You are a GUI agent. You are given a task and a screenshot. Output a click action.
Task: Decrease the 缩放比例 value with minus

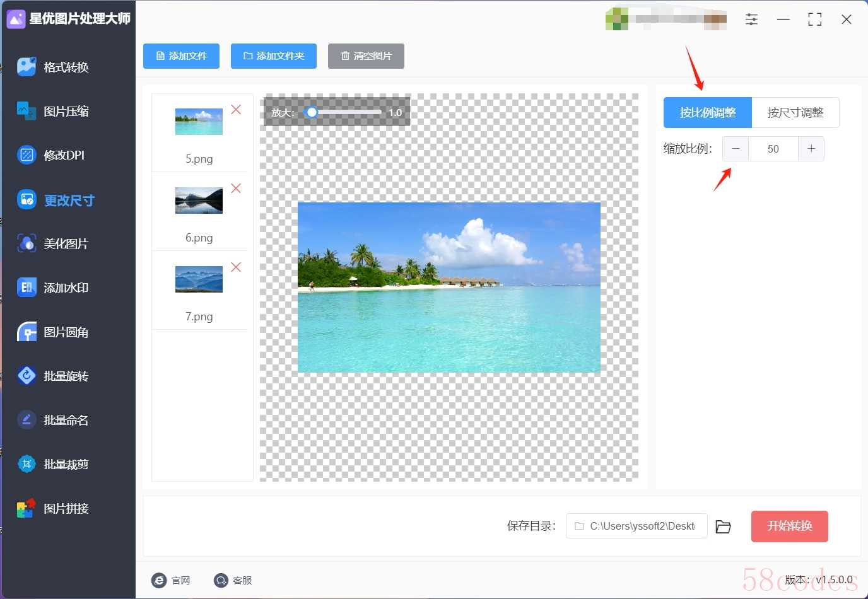pyautogui.click(x=736, y=149)
